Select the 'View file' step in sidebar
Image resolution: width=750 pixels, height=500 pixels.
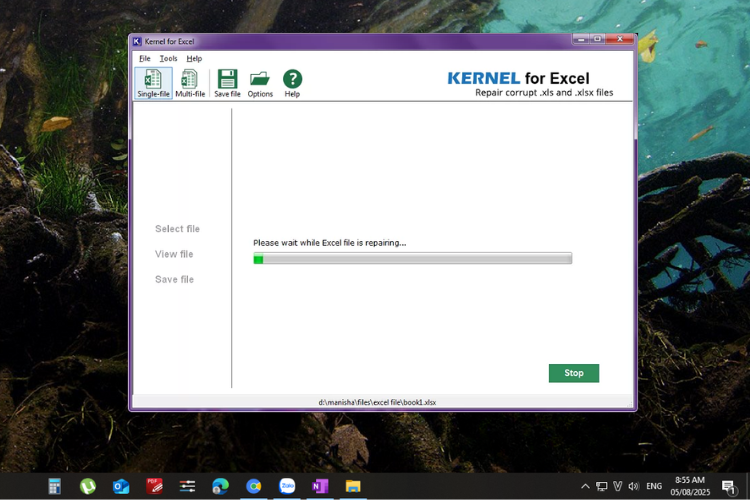pos(174,254)
